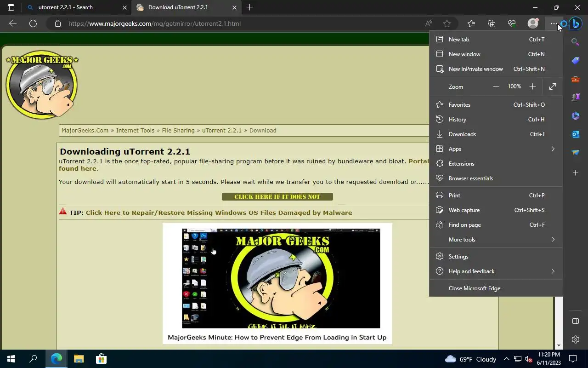Open sidebar settings gear icon
Image resolution: width=588 pixels, height=368 pixels.
point(575,339)
